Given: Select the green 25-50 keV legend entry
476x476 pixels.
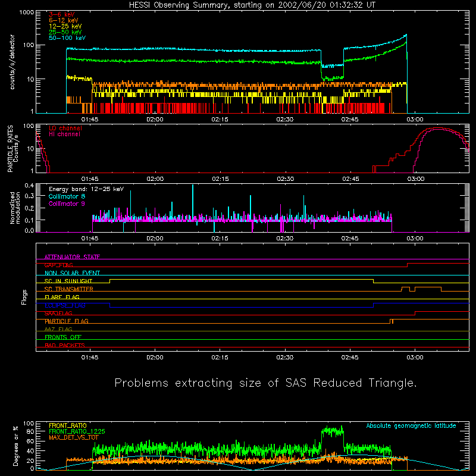Looking at the screenshot, I should 65,32.
